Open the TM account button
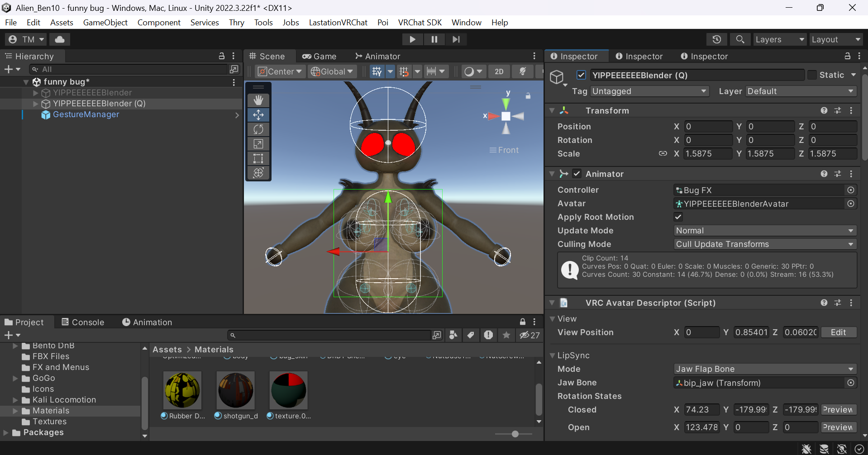Viewport: 868px width, 455px height. (x=26, y=39)
